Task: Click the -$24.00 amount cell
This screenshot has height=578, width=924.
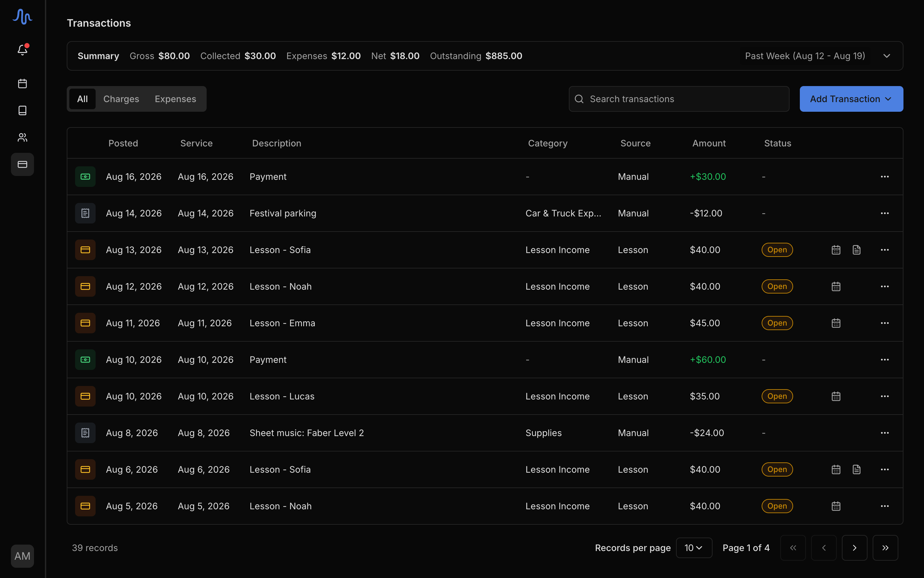Action: [707, 433]
